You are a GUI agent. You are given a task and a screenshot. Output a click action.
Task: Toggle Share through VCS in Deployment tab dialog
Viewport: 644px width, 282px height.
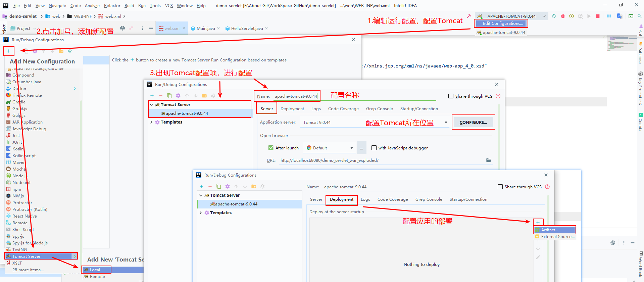[x=500, y=187]
